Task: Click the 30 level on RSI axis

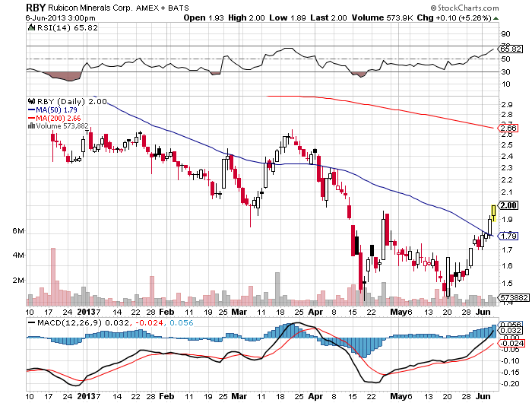Action: pyautogui.click(x=505, y=71)
